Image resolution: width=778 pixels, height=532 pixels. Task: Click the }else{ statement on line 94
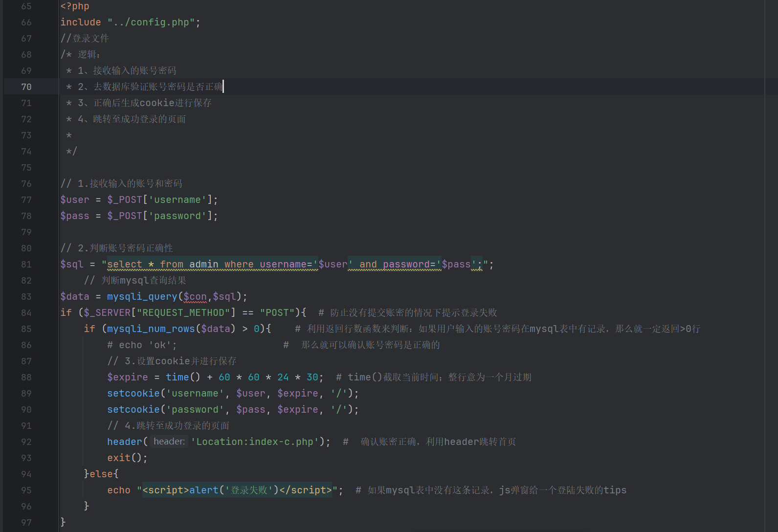pos(101,474)
